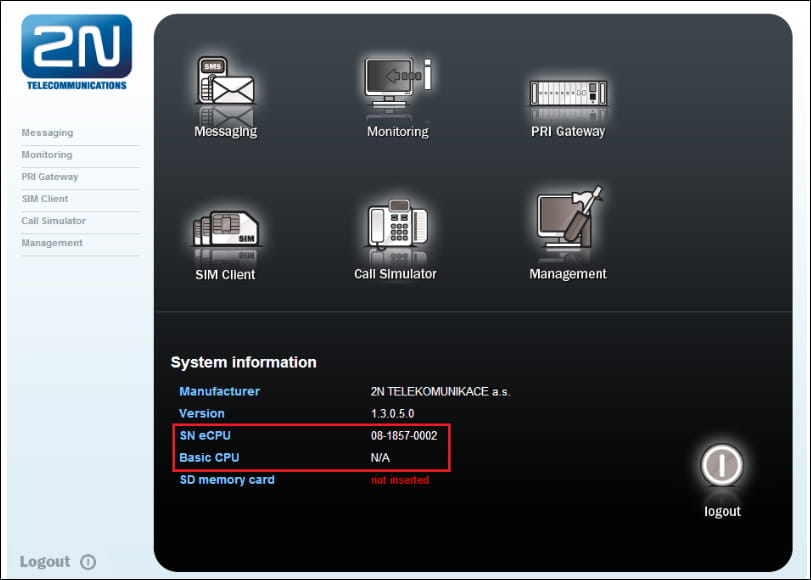Select PRI Gateway in the left sidebar
Viewport: 811px width, 580px height.
click(50, 177)
